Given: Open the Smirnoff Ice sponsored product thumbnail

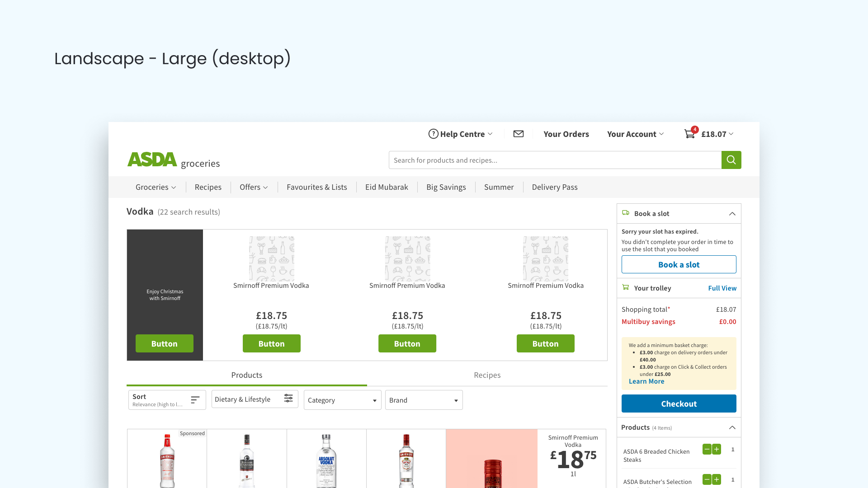Looking at the screenshot, I should 167,460.
